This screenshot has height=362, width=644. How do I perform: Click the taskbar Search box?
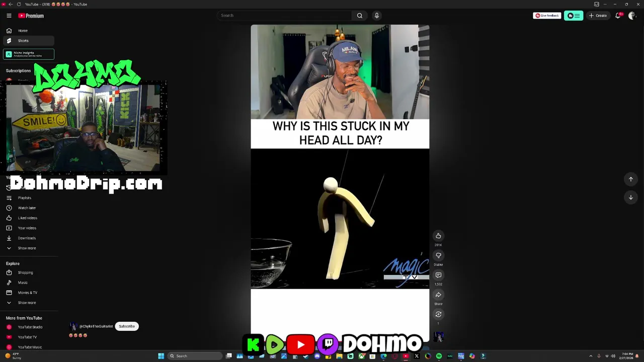(x=195, y=356)
